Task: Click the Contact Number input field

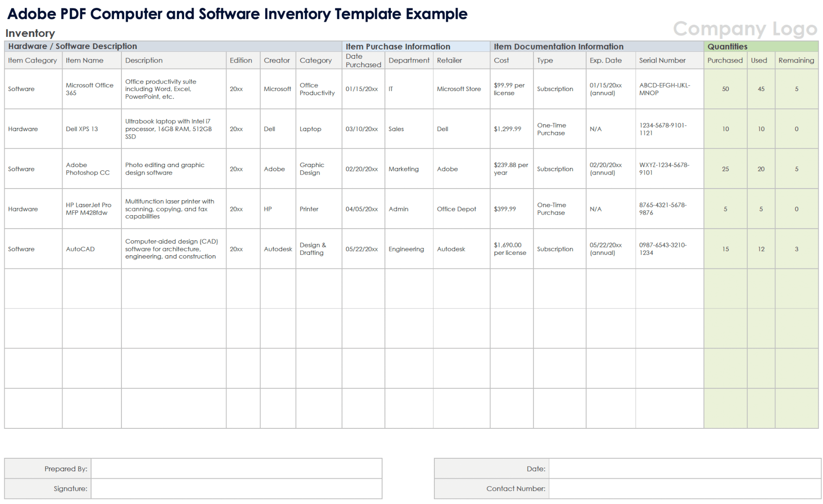Action: [684, 489]
